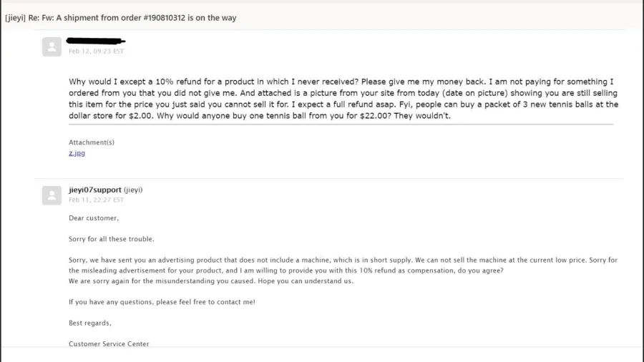Click the [jieyi] tag in the subject line
The image size is (644, 362).
(x=15, y=18)
